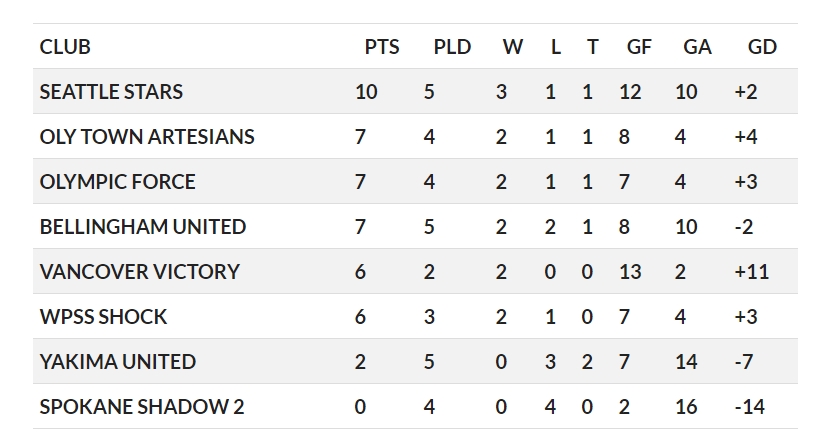The width and height of the screenshot is (840, 448).
Task: Sort by the PTS column header
Action: click(x=382, y=47)
